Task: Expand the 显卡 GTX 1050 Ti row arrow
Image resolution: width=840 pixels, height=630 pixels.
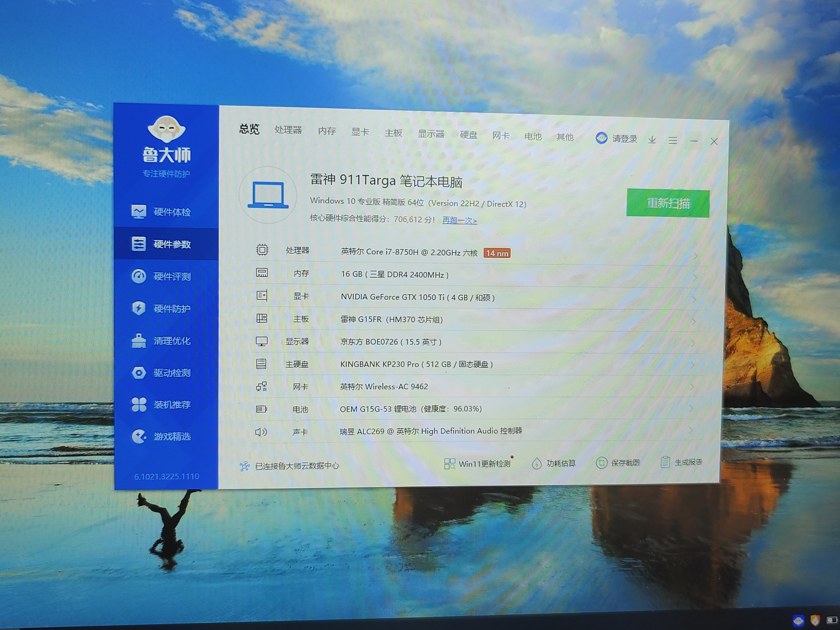Action: coord(694,300)
